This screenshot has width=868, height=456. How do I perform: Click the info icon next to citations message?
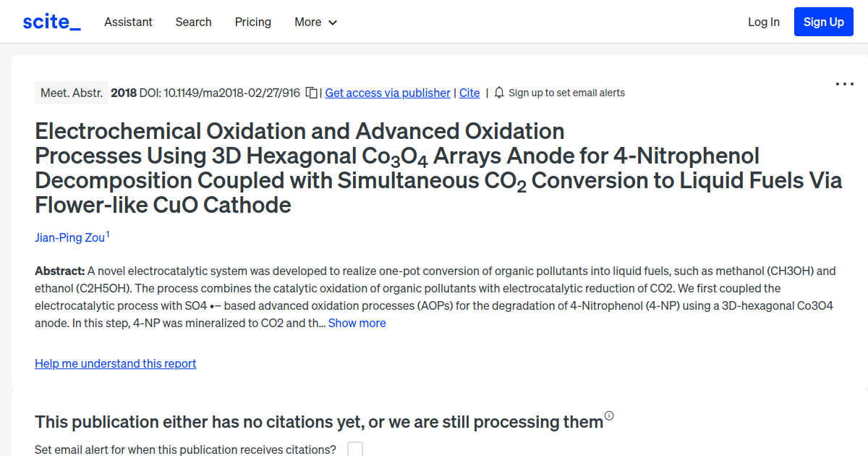[x=609, y=415]
